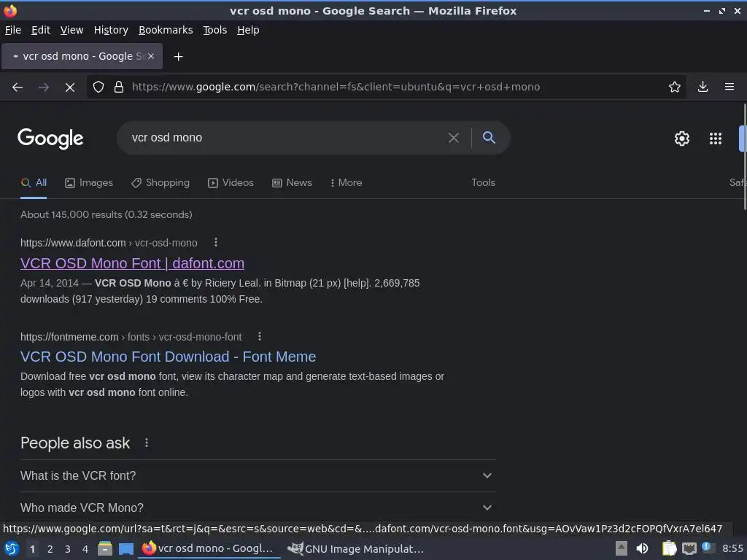Image resolution: width=747 pixels, height=560 pixels.
Task: Click the Google search input field
Action: pos(286,138)
